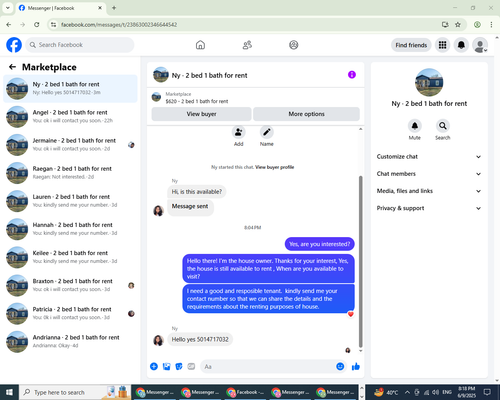The height and width of the screenshot is (400, 500).
Task: Open Patricia conversation in chat list
Action: 70,313
